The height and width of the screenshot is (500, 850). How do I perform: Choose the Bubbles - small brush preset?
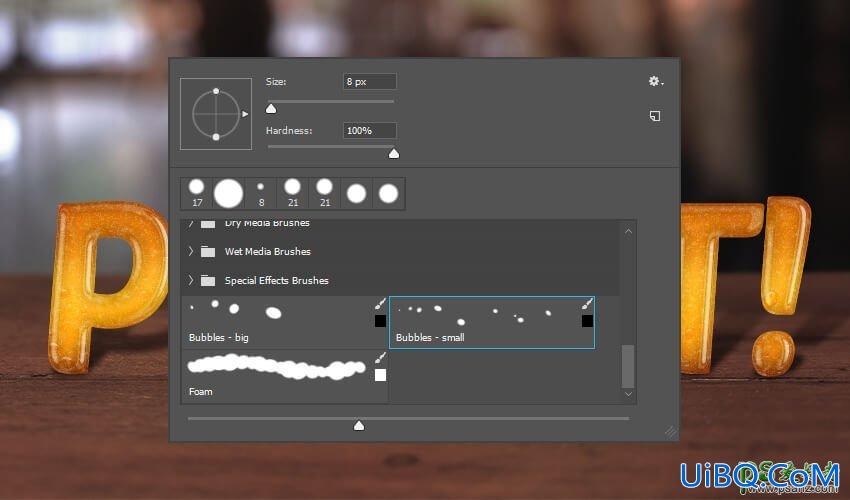pos(492,322)
